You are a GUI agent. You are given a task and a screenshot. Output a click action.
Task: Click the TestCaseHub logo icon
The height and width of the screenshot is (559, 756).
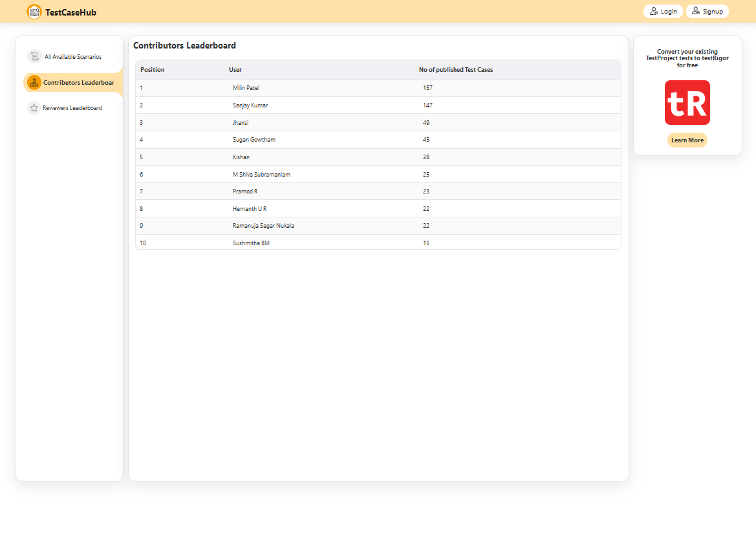34,12
